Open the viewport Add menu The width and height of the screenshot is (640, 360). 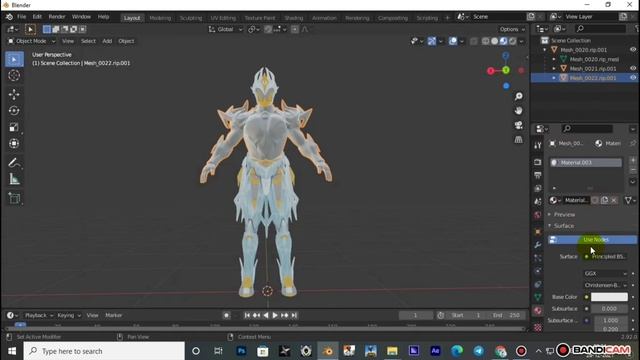(107, 41)
